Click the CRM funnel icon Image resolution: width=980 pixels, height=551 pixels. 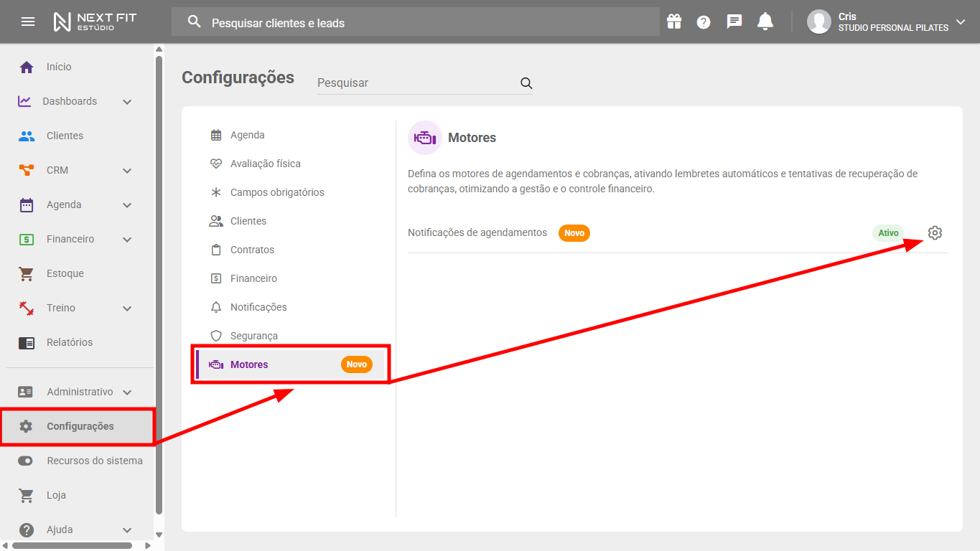tap(27, 170)
